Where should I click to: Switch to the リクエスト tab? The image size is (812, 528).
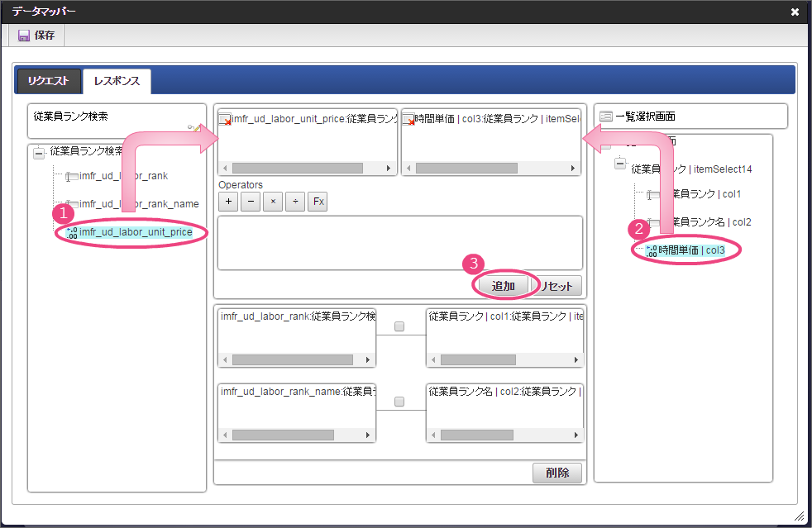49,81
